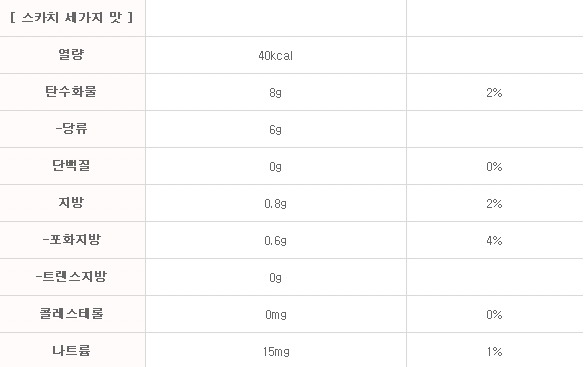Select the -포화지방 row label
Screen dimensions: 587x367
click(x=71, y=239)
